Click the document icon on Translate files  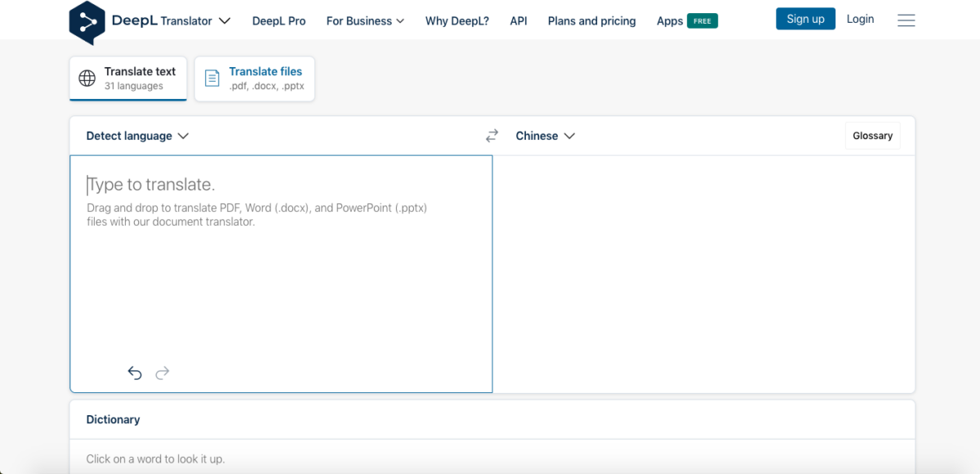click(212, 78)
